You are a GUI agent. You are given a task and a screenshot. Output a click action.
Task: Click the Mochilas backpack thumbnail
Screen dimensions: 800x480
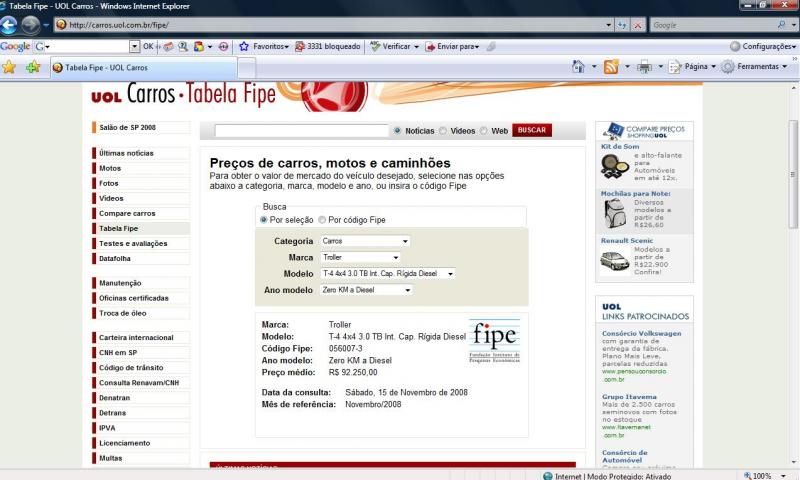pyautogui.click(x=615, y=213)
